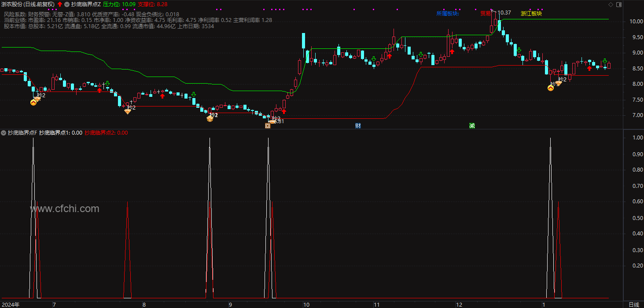Viewport: 644px width, 308px height.
Task: Click the 支撑位: 8.28 value
Action: coord(153,4)
